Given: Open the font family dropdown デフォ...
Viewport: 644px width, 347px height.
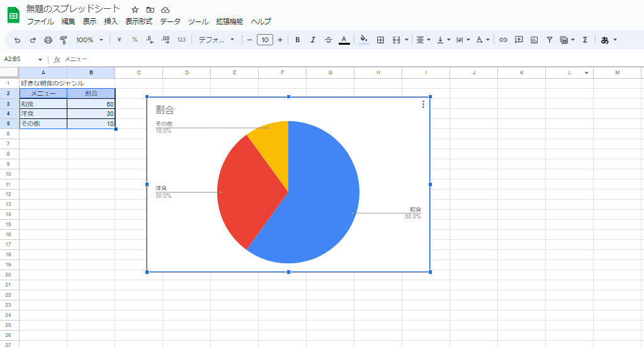Looking at the screenshot, I should (x=217, y=40).
